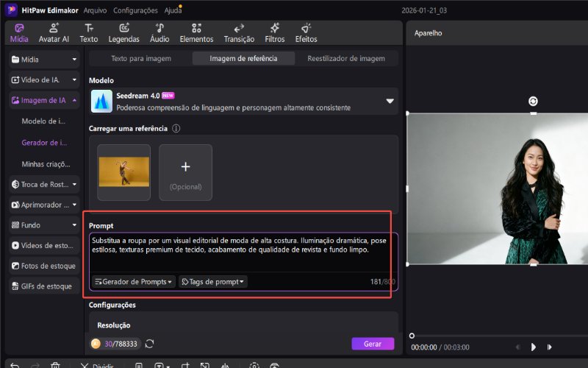The width and height of the screenshot is (588, 368).
Task: Switch to Reestilizador de imagem tab
Action: [x=345, y=59]
